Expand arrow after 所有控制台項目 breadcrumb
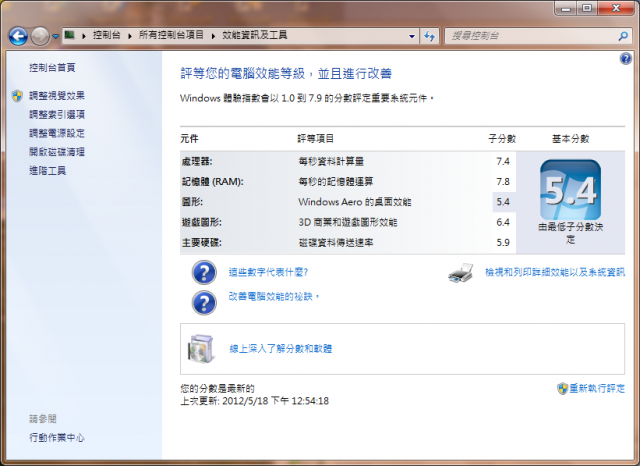 [x=213, y=36]
